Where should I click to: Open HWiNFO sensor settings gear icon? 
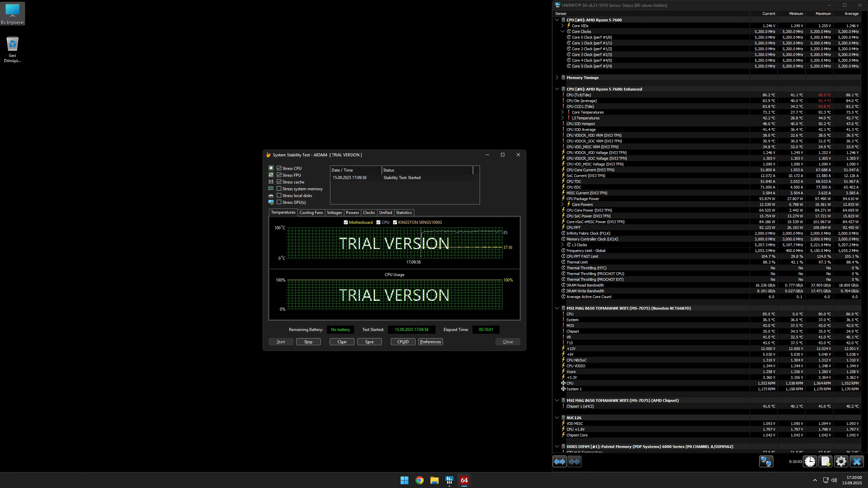(841, 462)
